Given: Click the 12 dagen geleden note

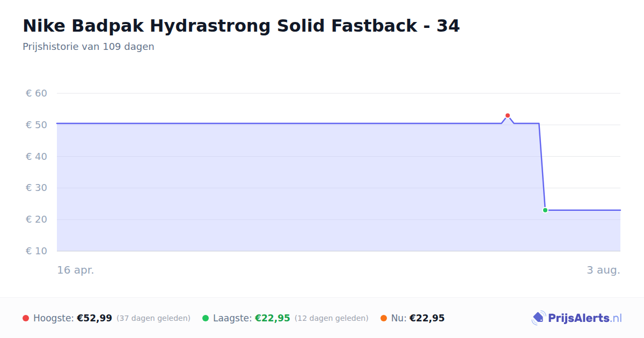Looking at the screenshot, I should [x=332, y=318].
